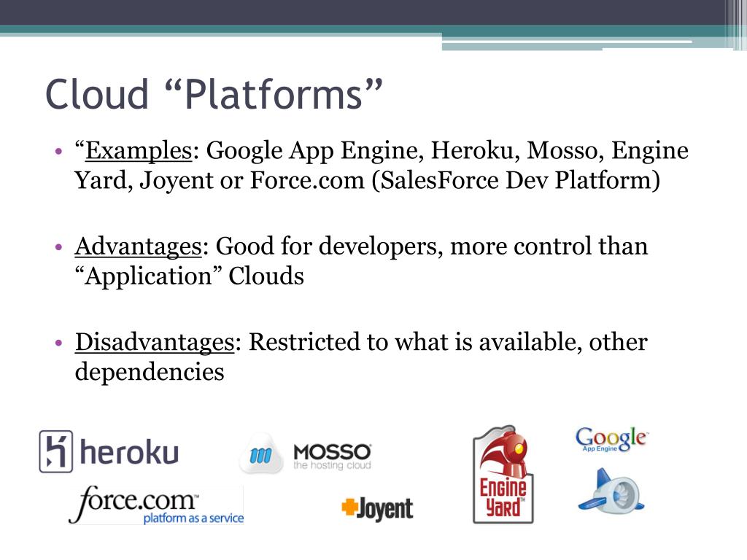The height and width of the screenshot is (560, 747).
Task: Click the MOSSO the hosting cloud wordmark
Action: pos(332,456)
